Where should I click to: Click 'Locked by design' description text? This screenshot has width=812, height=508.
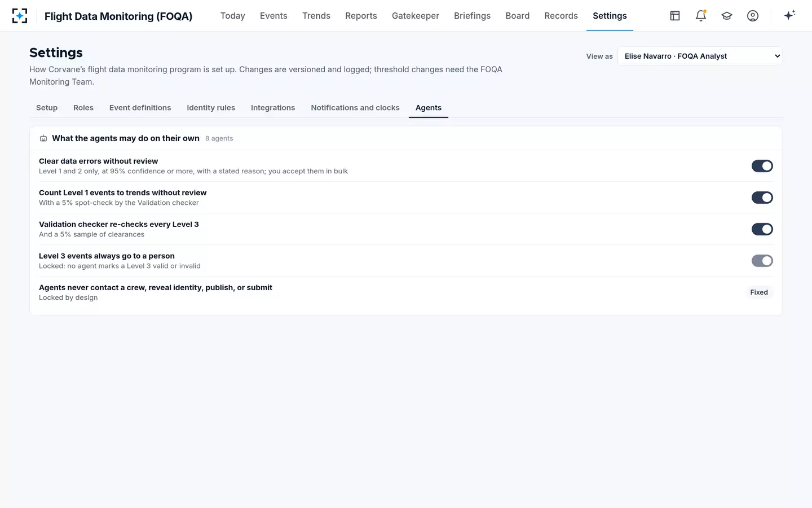point(68,297)
